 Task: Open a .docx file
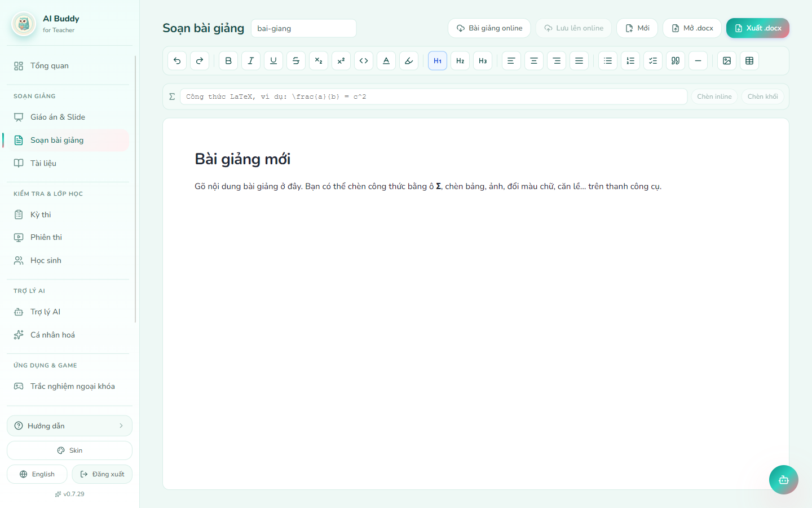tap(692, 28)
